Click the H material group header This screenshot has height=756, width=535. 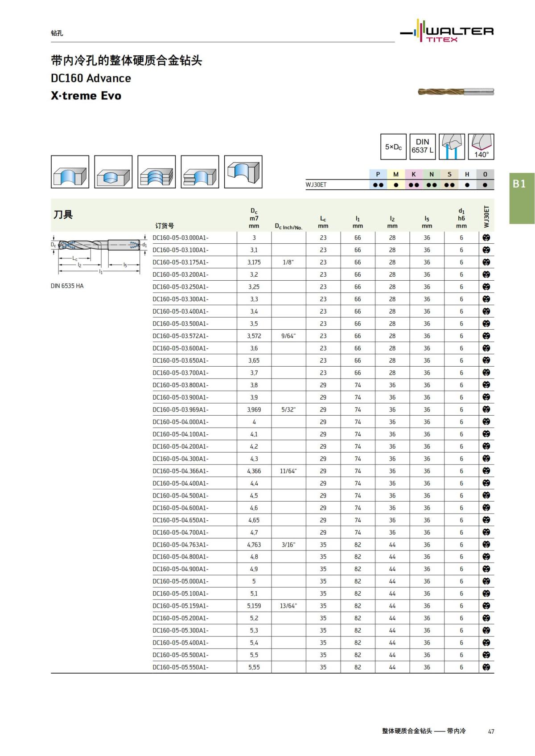click(467, 174)
